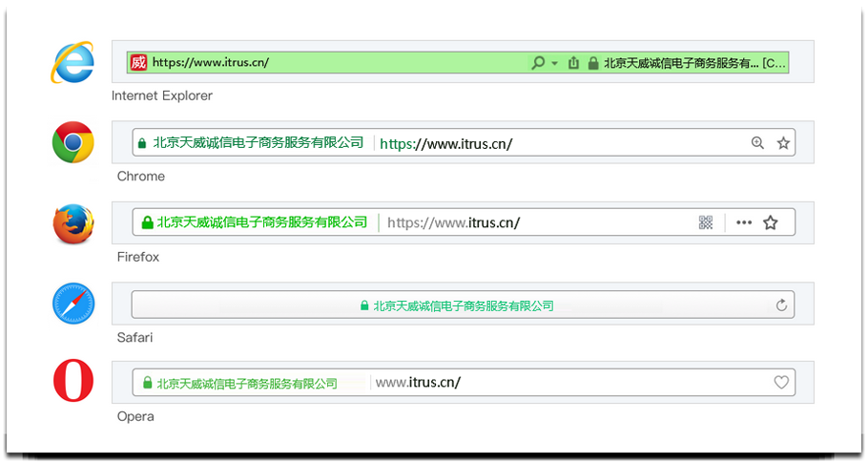The image size is (868, 463).
Task: Click the heart bookmark icon in Opera bar
Action: pyautogui.click(x=781, y=382)
